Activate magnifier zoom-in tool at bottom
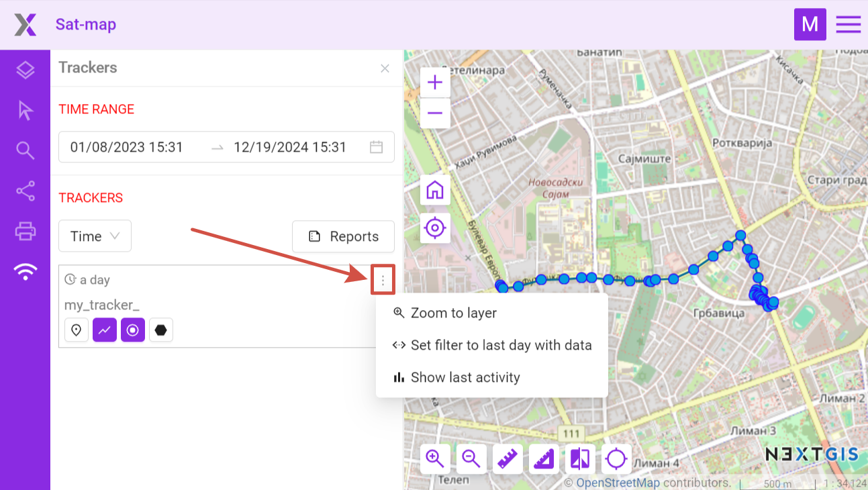 point(435,459)
